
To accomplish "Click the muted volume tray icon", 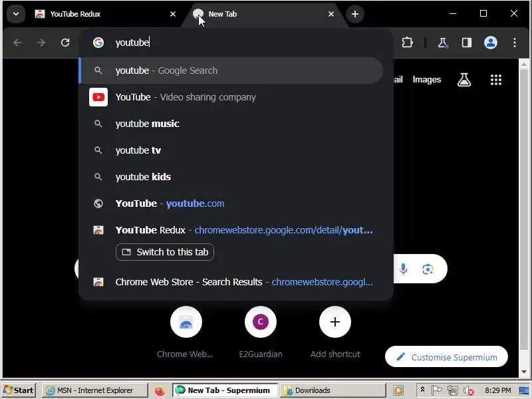I will coord(469,391).
